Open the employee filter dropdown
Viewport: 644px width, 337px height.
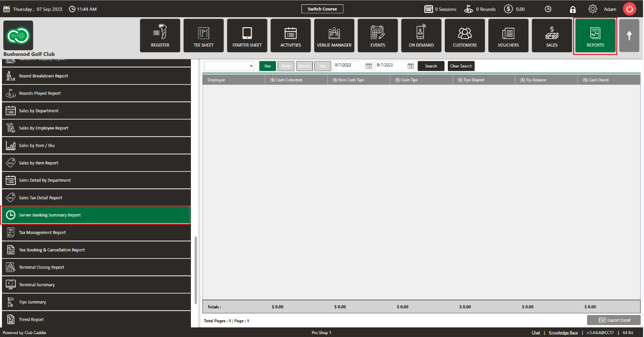[x=229, y=66]
